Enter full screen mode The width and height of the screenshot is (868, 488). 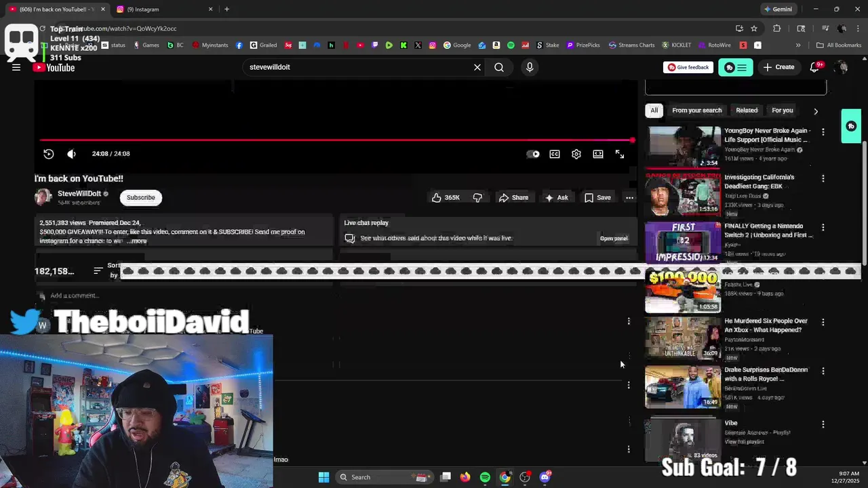[620, 154]
